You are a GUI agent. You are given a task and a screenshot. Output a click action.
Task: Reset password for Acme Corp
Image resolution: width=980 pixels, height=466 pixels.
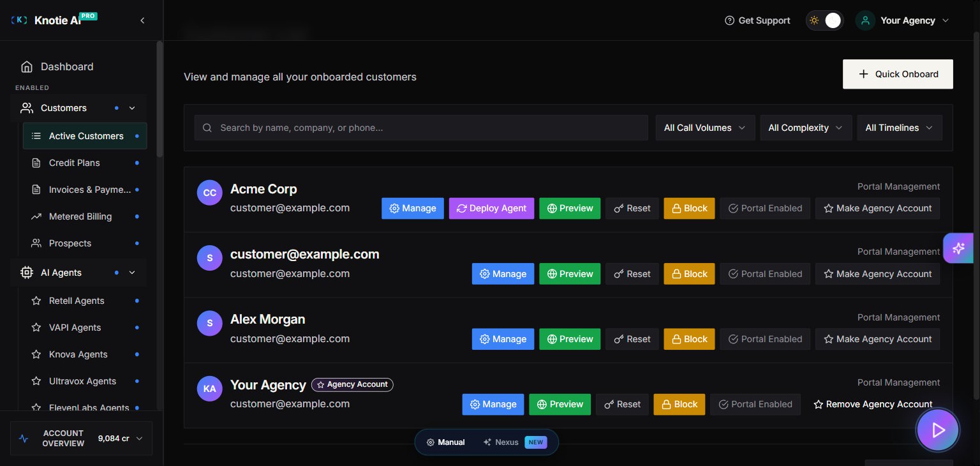(632, 208)
